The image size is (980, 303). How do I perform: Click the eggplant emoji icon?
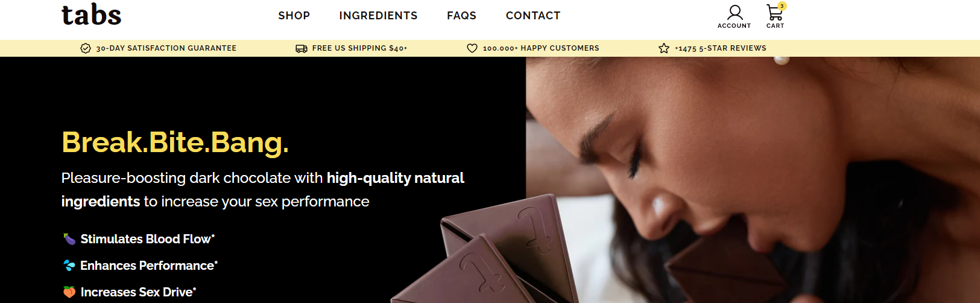coord(69,239)
